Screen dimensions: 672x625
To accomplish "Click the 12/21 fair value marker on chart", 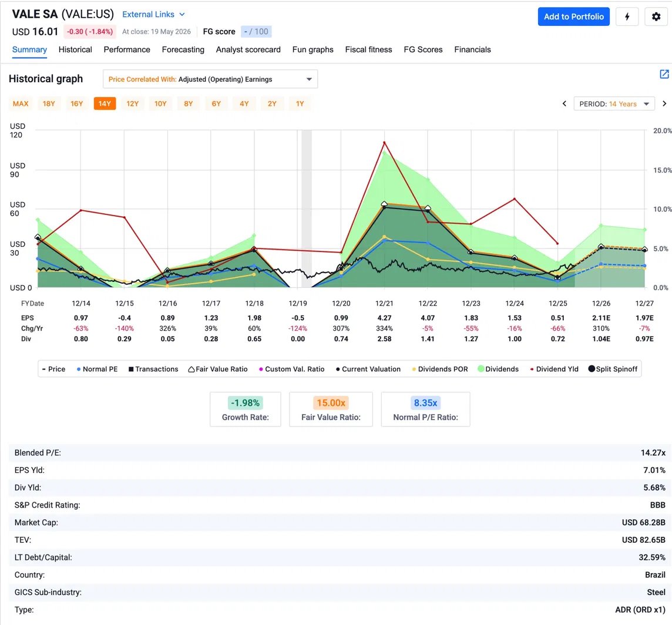I will 384,204.
